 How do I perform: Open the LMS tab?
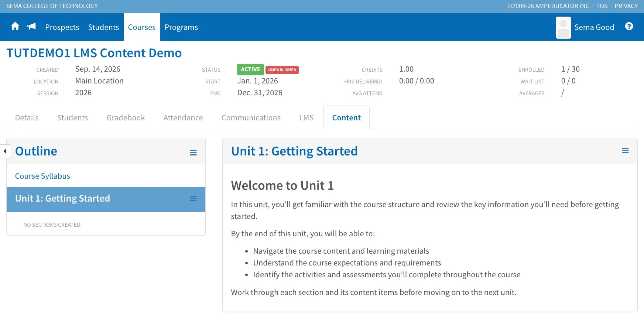click(x=306, y=118)
